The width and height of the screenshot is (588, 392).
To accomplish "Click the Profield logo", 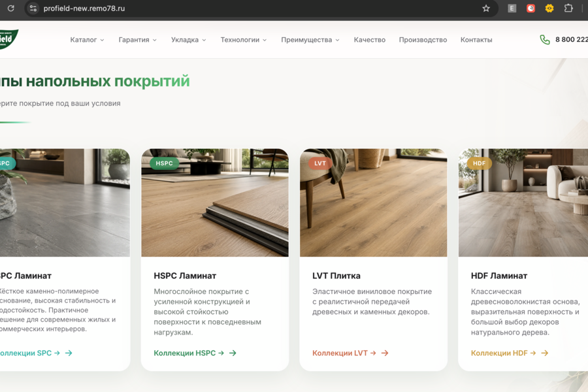I will pos(8,39).
